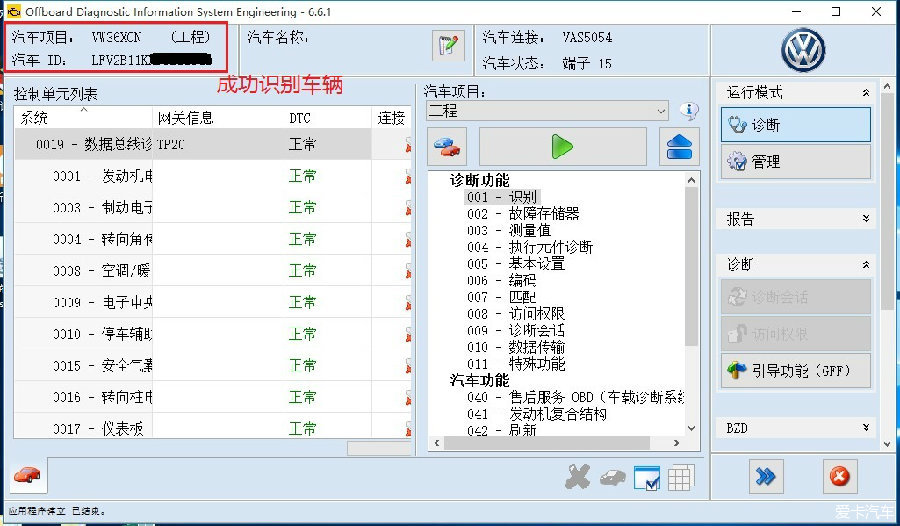Screen dimensions: 900x526
Task: Expand the BZD section
Action: point(866,427)
